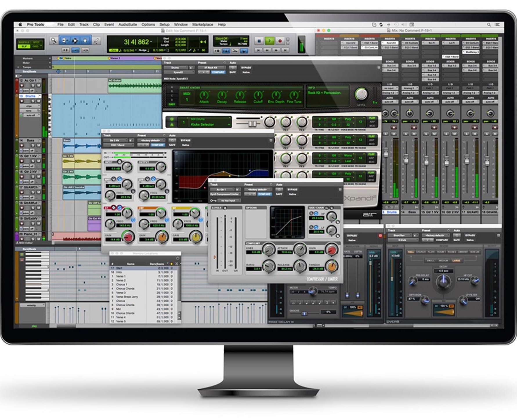The width and height of the screenshot is (517, 420).
Task: Select the Pencil tool
Action: pos(97,41)
